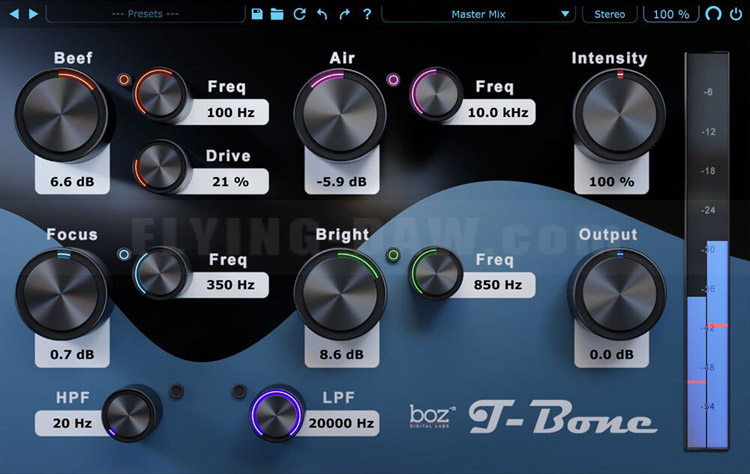Edit the 10.0 kHz Air frequency value
The image size is (750, 474).
tap(498, 112)
